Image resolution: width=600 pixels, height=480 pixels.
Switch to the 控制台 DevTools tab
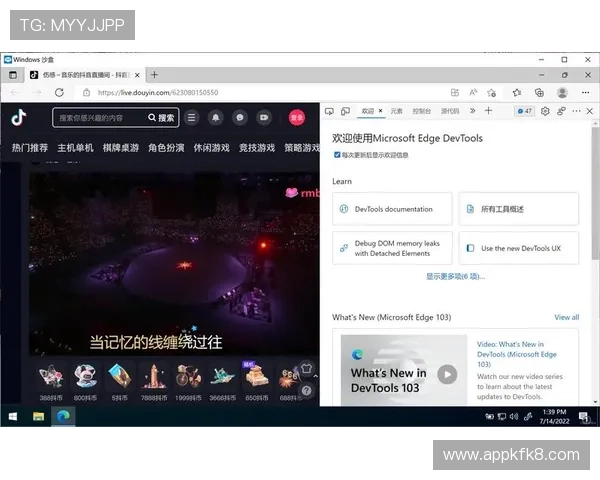click(x=422, y=111)
